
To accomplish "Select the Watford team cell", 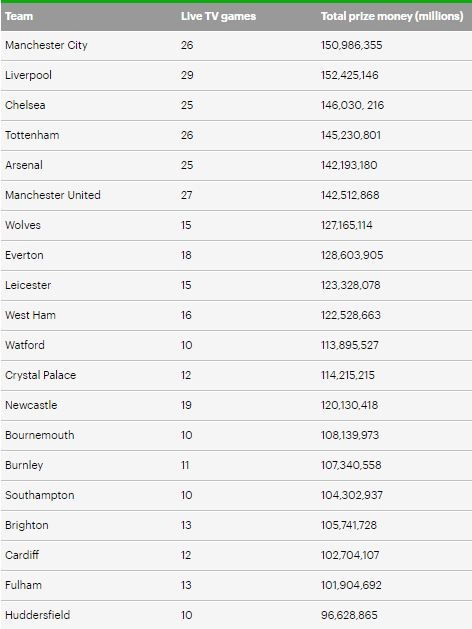I will coord(25,345).
